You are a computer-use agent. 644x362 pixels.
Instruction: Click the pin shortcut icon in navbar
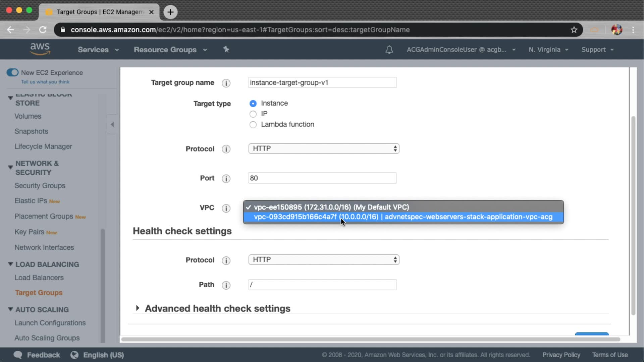click(226, 49)
